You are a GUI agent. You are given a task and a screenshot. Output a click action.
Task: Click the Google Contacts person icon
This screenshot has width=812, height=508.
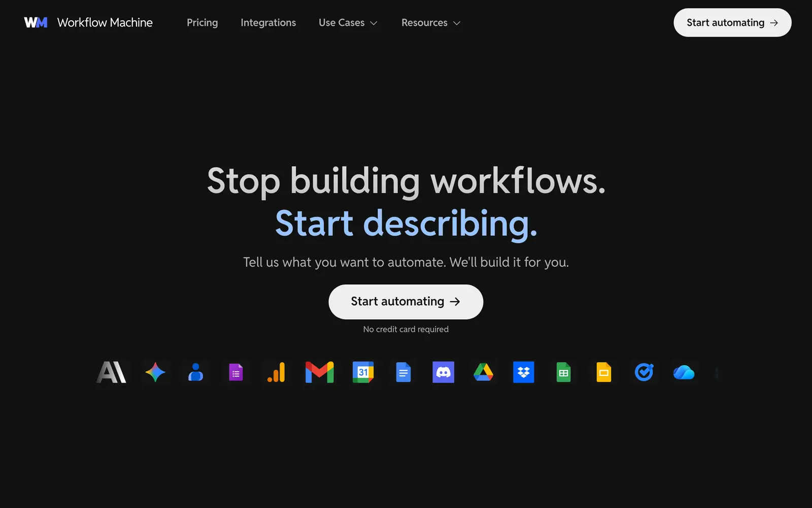pyautogui.click(x=195, y=372)
